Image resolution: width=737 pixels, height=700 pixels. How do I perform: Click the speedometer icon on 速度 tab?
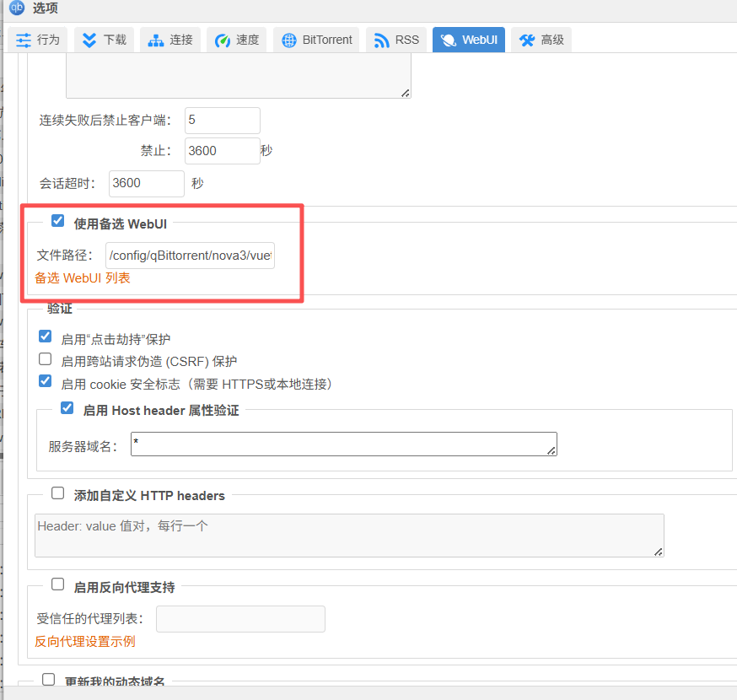coord(223,40)
